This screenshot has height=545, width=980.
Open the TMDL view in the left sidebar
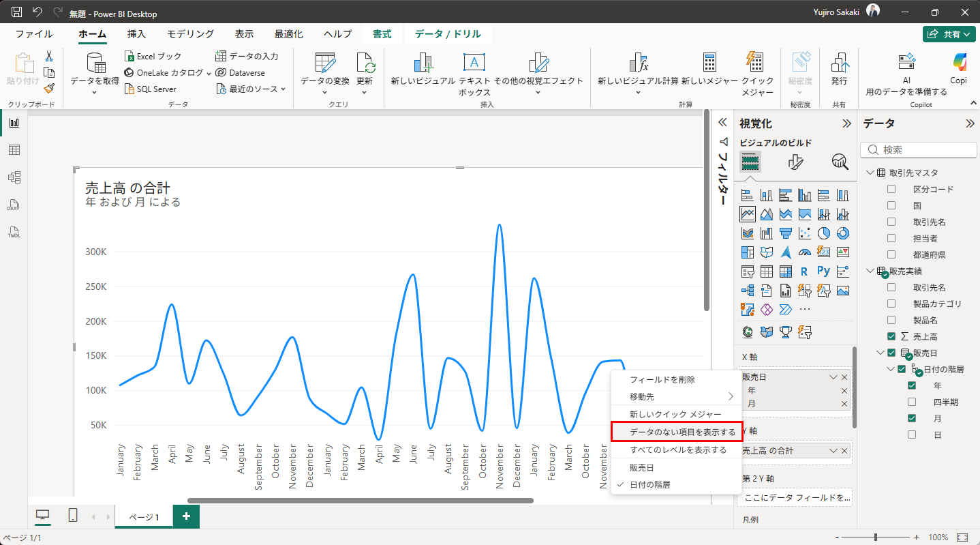click(14, 232)
